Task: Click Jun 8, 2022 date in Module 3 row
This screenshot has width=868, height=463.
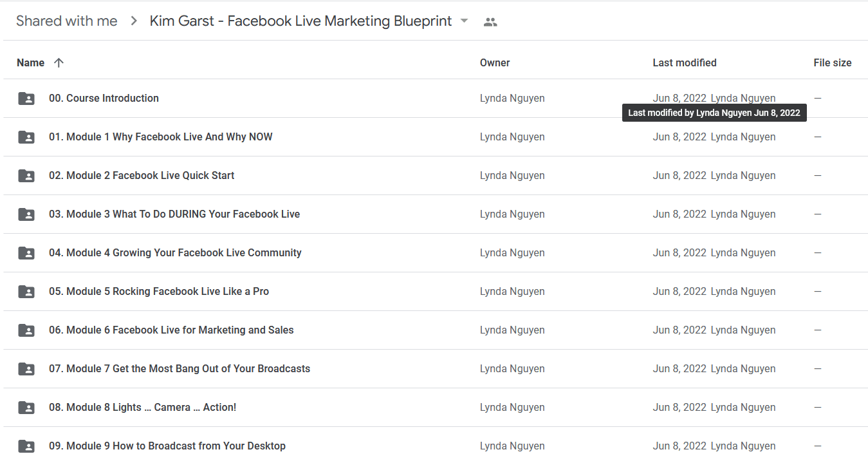Action: [679, 214]
